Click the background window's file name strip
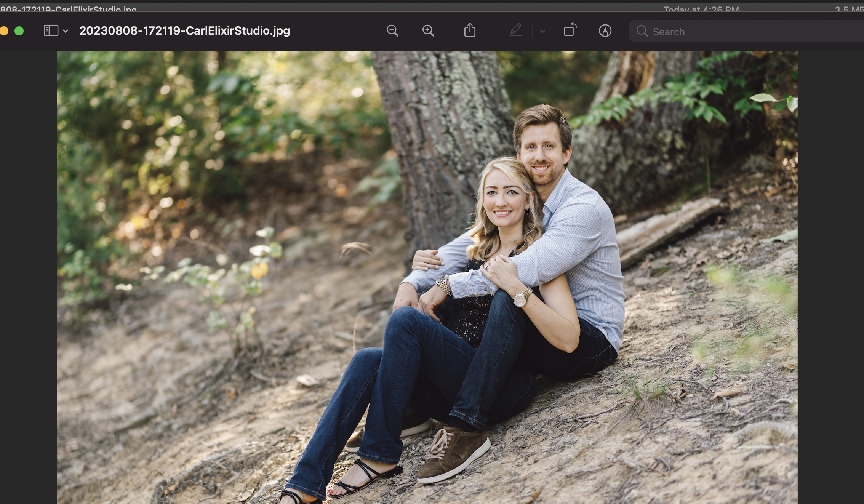The height and width of the screenshot is (504, 864). (69, 8)
